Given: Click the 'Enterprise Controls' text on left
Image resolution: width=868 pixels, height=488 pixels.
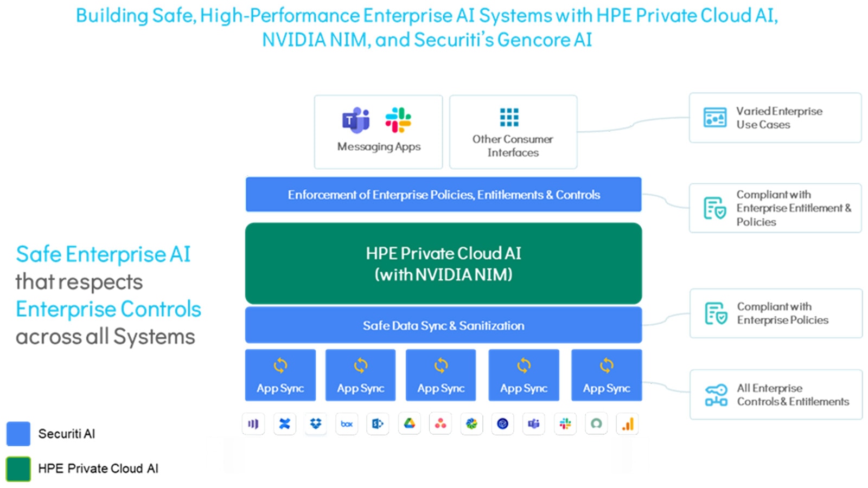Looking at the screenshot, I should (x=108, y=309).
